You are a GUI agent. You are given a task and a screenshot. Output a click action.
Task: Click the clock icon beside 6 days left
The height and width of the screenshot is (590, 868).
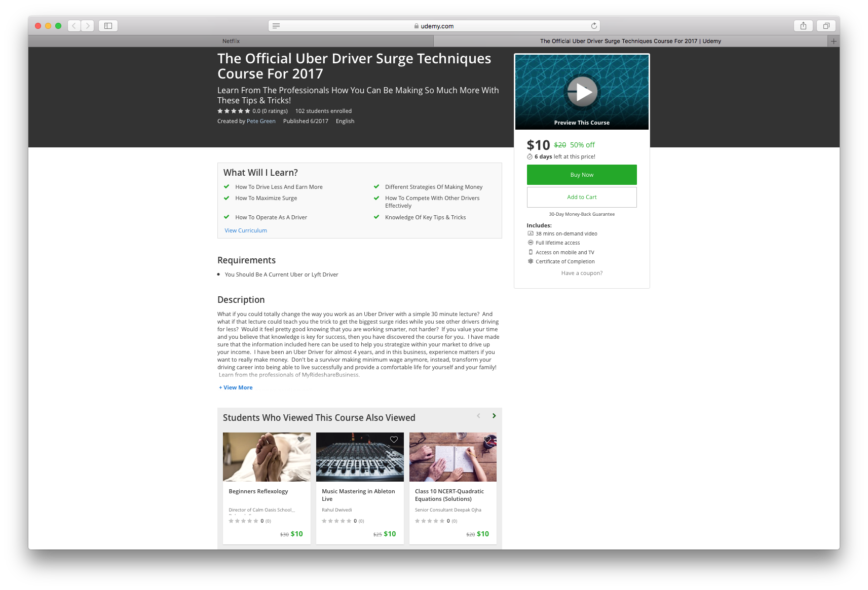point(530,156)
